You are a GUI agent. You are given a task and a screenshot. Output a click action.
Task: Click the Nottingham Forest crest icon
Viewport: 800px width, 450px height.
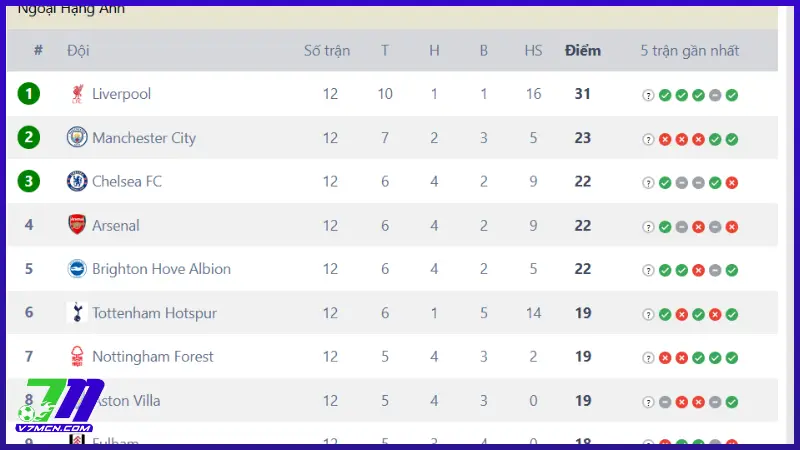[77, 357]
